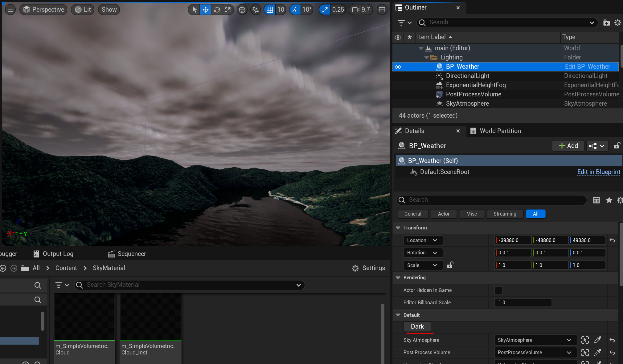This screenshot has width=623, height=364.
Task: Open Edit in Blueprint link
Action: [598, 172]
